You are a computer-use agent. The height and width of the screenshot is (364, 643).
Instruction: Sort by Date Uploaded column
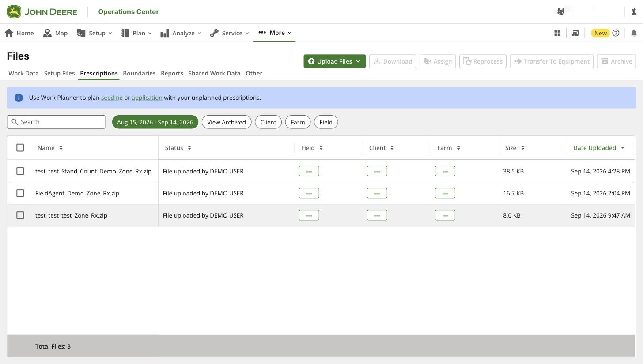click(599, 148)
